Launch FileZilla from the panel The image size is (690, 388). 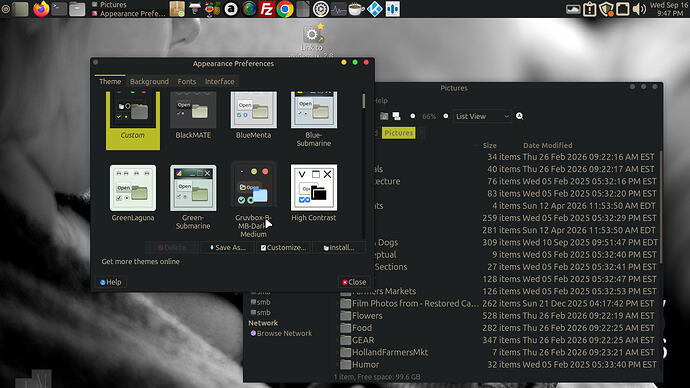pyautogui.click(x=267, y=9)
